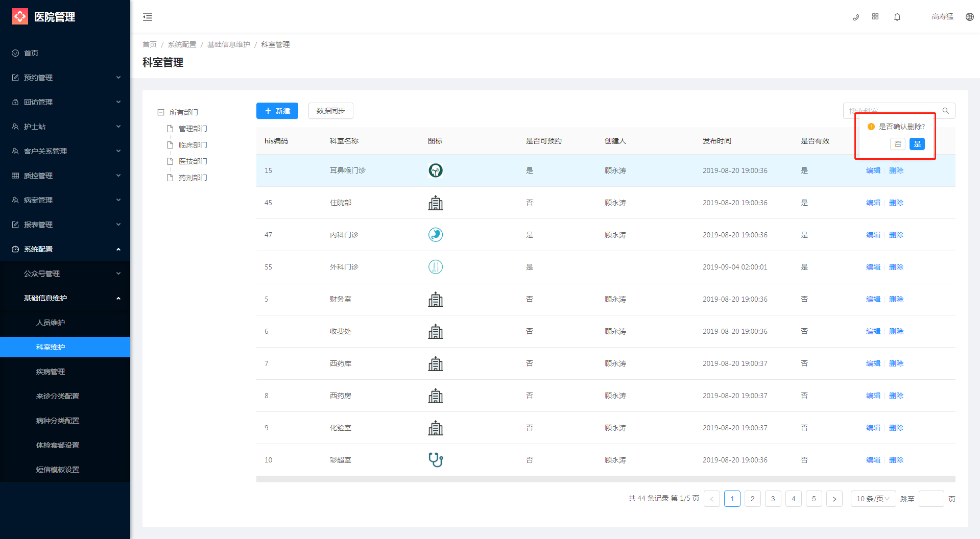Click 首页 in the breadcrumb

150,44
